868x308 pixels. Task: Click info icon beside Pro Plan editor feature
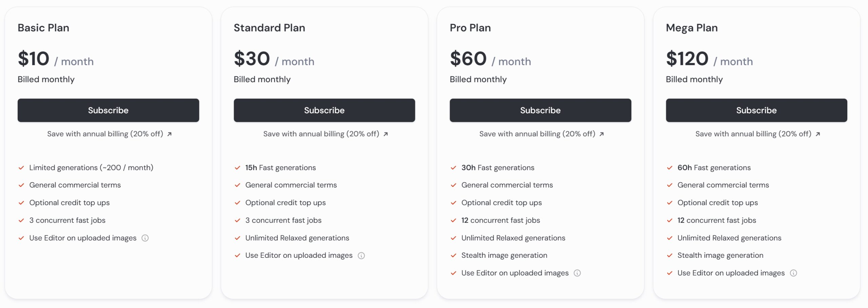click(x=577, y=273)
